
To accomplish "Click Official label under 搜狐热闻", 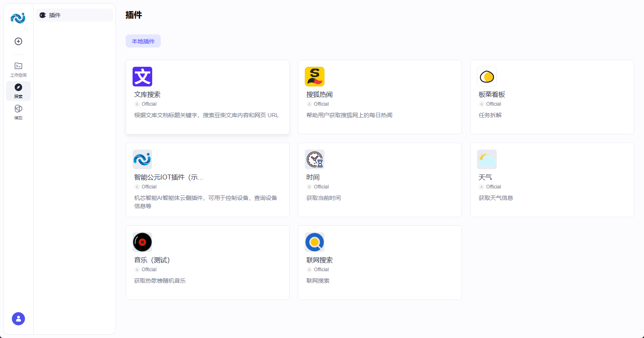I will tap(321, 104).
